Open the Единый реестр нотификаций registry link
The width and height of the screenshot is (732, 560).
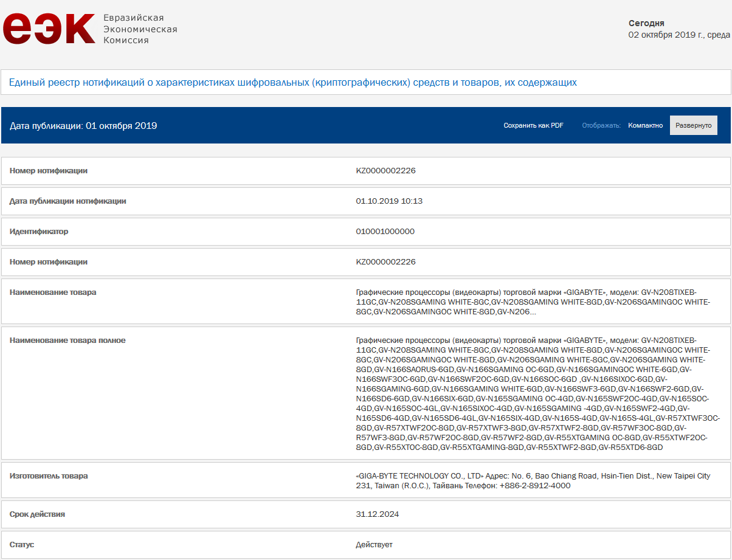coord(292,82)
